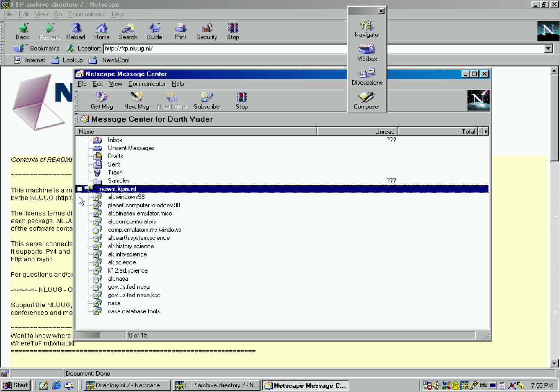Sort by the Name column header
The image size is (560, 392).
click(x=196, y=131)
